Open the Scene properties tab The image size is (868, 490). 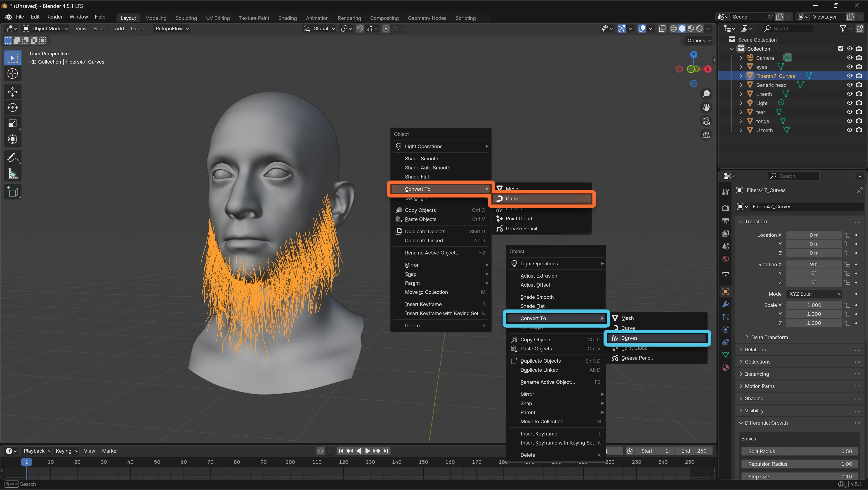(725, 246)
